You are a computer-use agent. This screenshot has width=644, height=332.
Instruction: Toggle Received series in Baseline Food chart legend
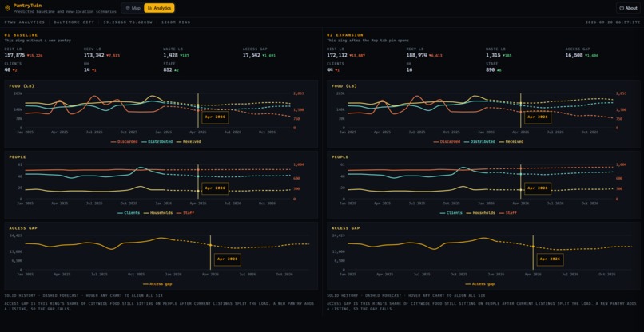click(x=189, y=141)
